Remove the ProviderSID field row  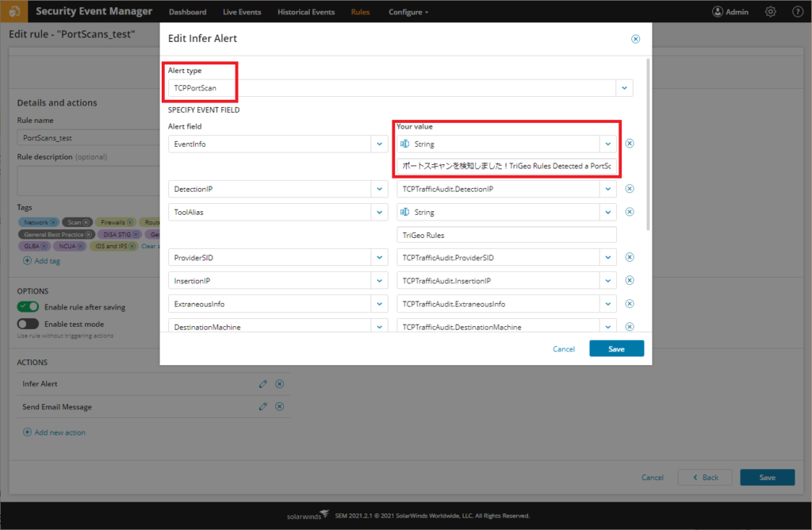[630, 257]
